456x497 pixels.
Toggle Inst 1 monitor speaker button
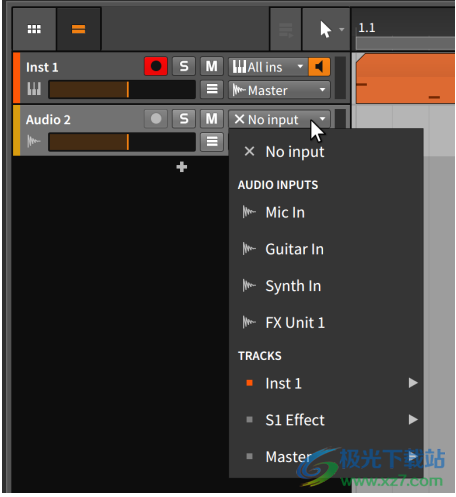click(x=319, y=67)
